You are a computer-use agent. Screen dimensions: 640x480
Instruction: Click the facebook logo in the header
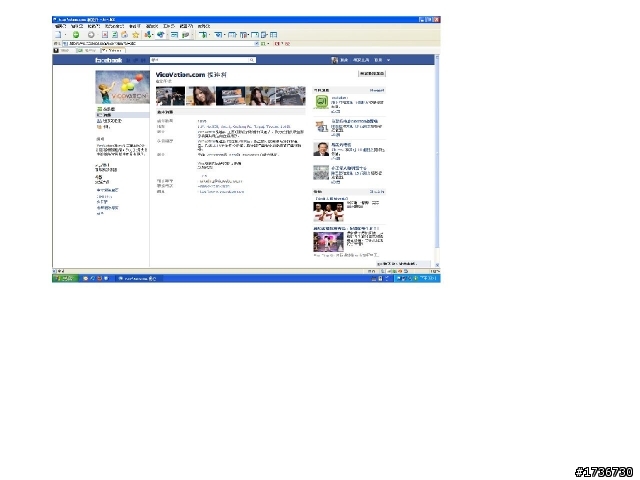point(109,60)
